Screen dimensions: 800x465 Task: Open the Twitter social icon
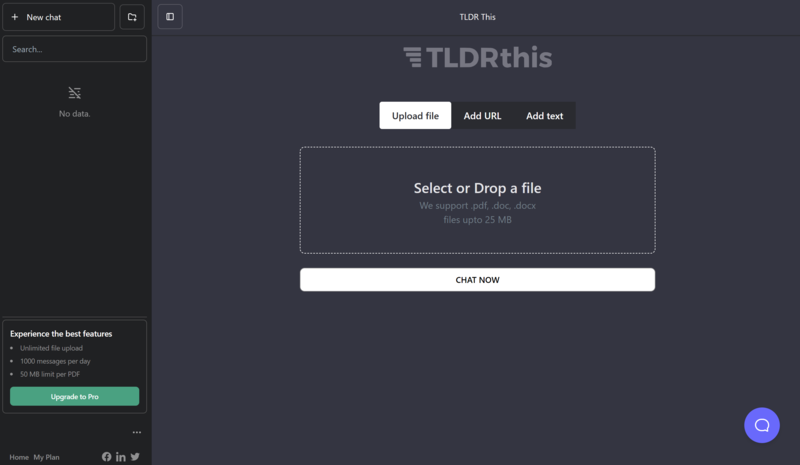point(135,457)
